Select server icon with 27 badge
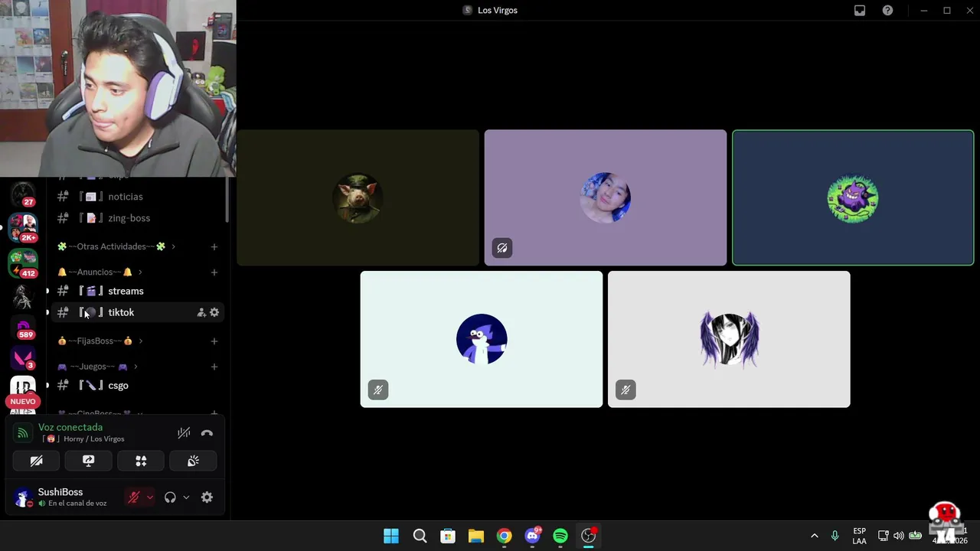Viewport: 980px width, 551px height. 23,194
